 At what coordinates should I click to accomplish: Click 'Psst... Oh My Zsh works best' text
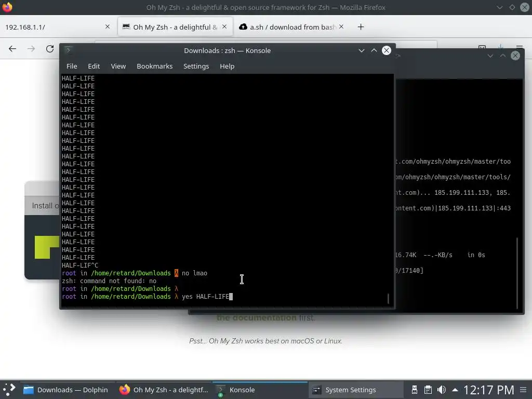[x=265, y=341]
